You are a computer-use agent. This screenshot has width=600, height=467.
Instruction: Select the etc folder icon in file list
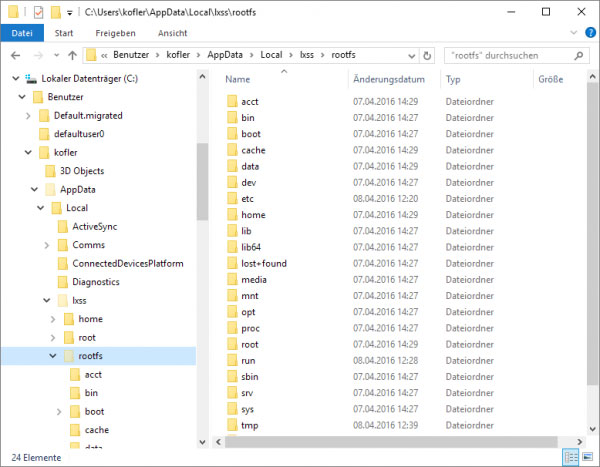[x=232, y=198]
